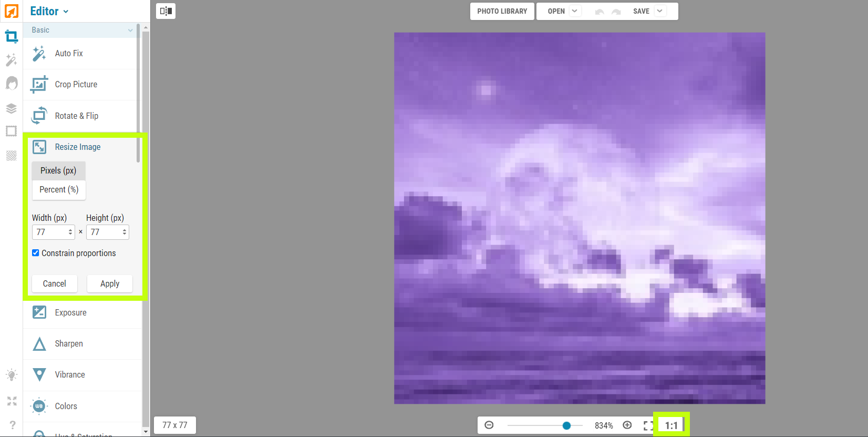
Task: Select the Pixels (px) unit option
Action: 58,170
